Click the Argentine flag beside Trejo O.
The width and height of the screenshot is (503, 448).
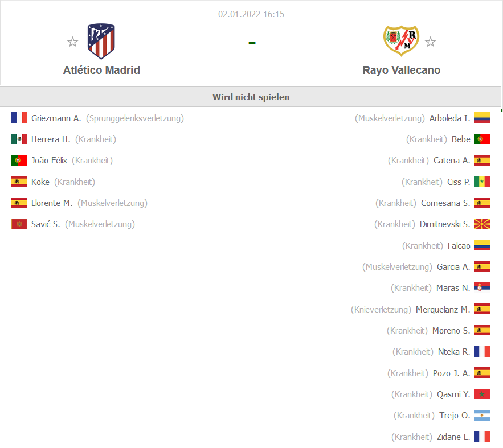(x=482, y=416)
